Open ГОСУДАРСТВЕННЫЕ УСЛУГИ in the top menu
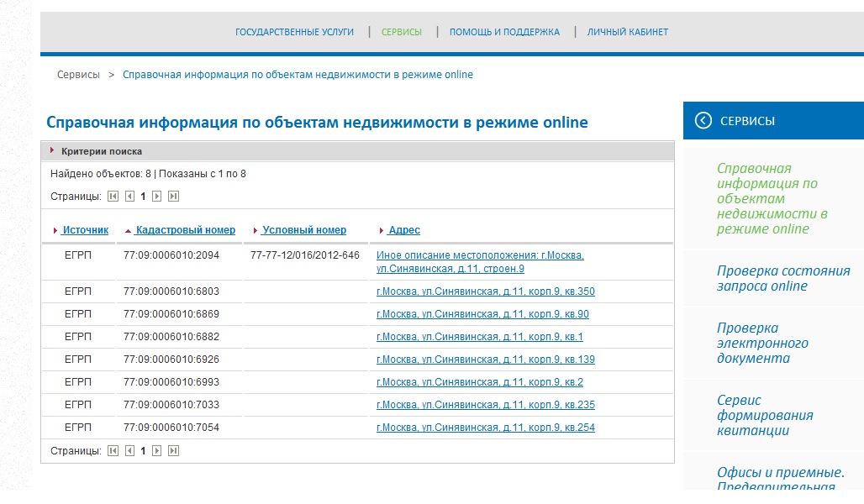The width and height of the screenshot is (864, 504). (x=294, y=32)
